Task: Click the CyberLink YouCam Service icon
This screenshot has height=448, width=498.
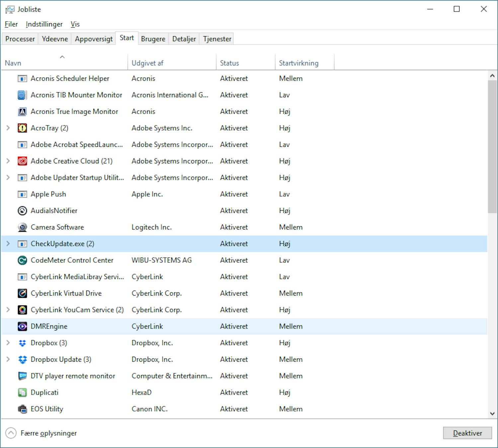Action: [22, 310]
